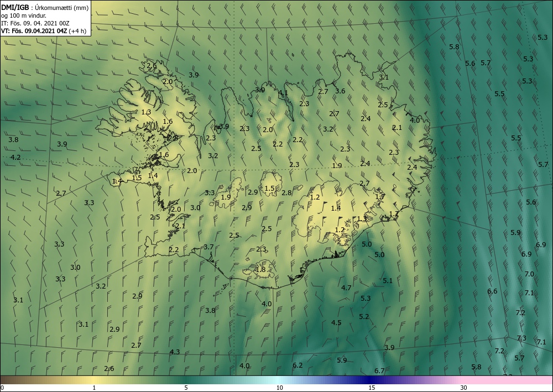Click the 4.3 value label
Image resolution: width=553 pixels, height=392 pixels.
(x=175, y=352)
